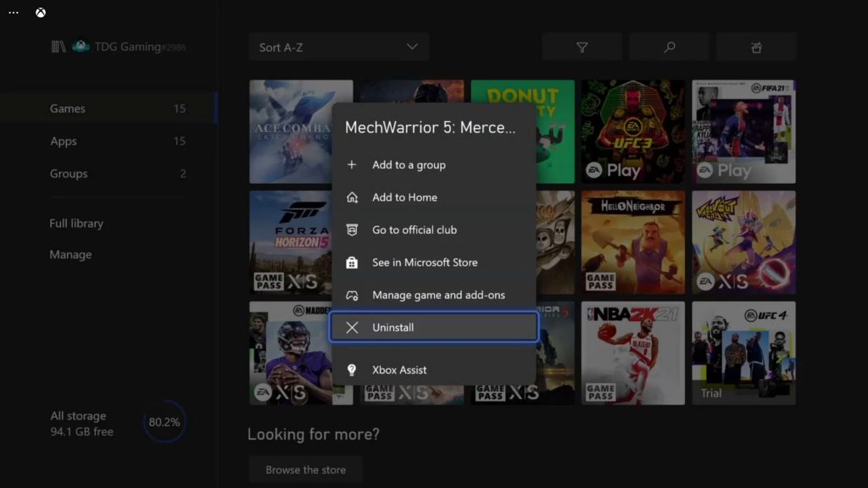Click the All storage 94.1 GB free indicator
The image size is (868, 488).
82,424
